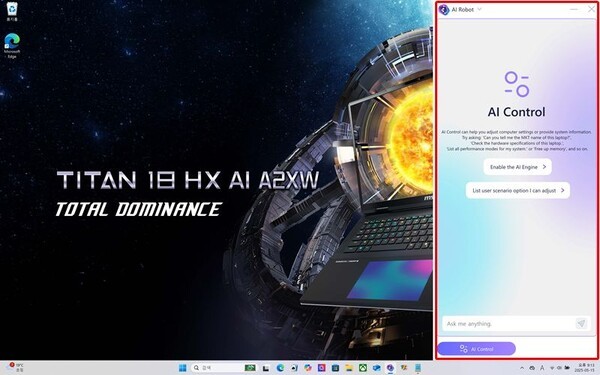This screenshot has width=600, height=375.
Task: Click the AI Robot taskbar icon
Action: (390, 368)
